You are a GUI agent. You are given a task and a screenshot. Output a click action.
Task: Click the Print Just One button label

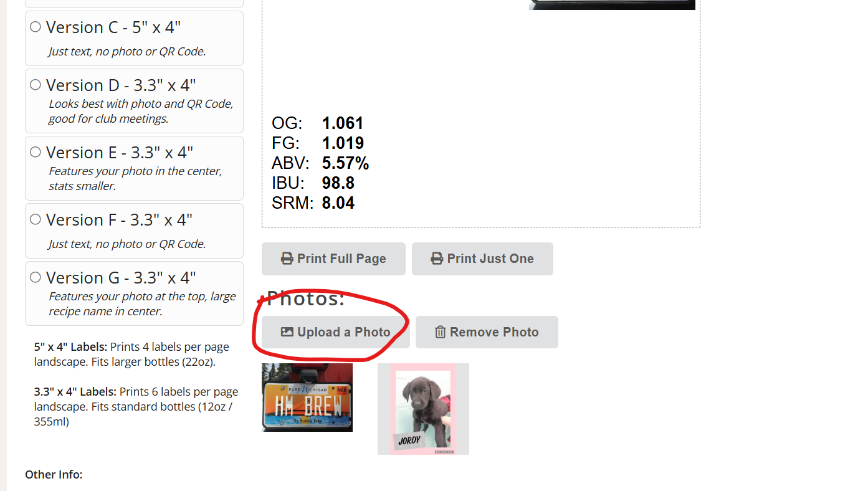click(x=490, y=259)
